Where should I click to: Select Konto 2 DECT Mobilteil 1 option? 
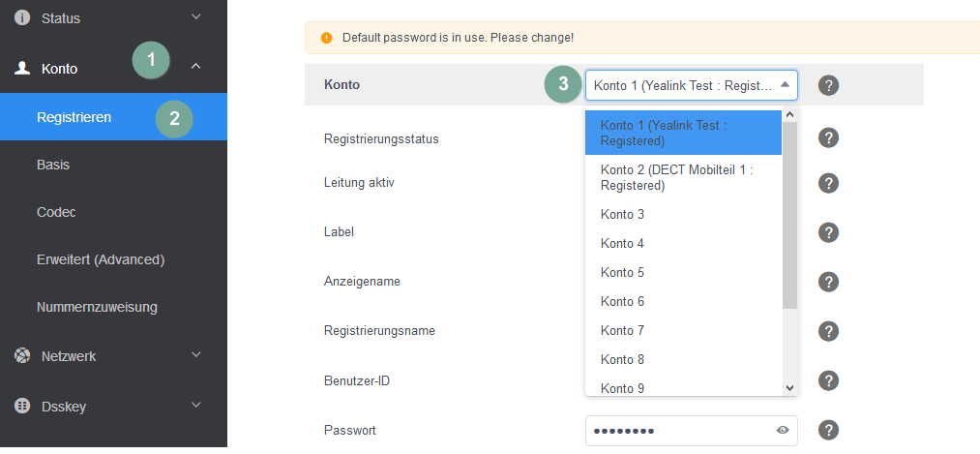676,177
